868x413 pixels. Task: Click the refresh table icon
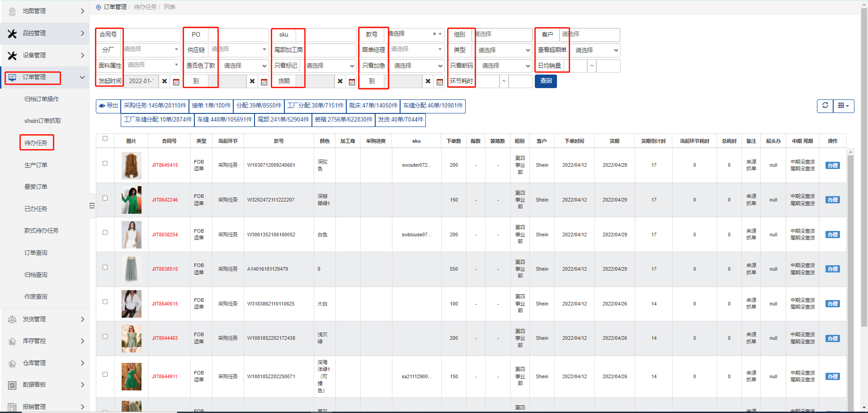tap(825, 106)
